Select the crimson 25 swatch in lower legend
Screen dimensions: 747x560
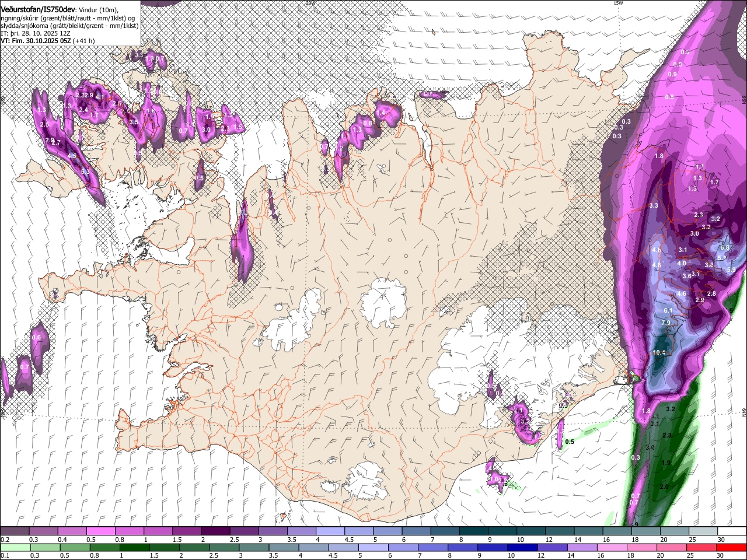(x=701, y=547)
